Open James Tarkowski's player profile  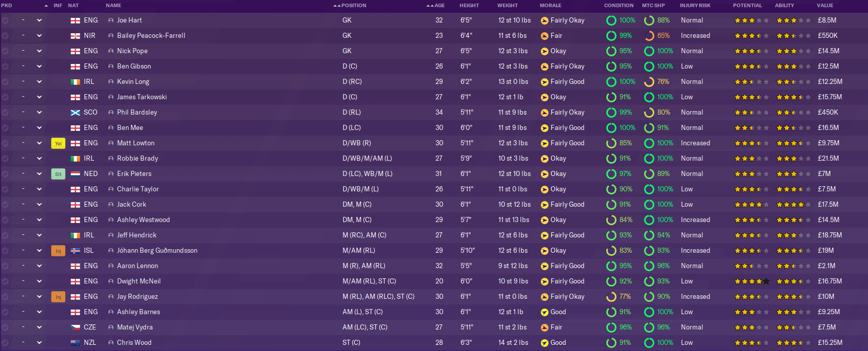(x=142, y=97)
